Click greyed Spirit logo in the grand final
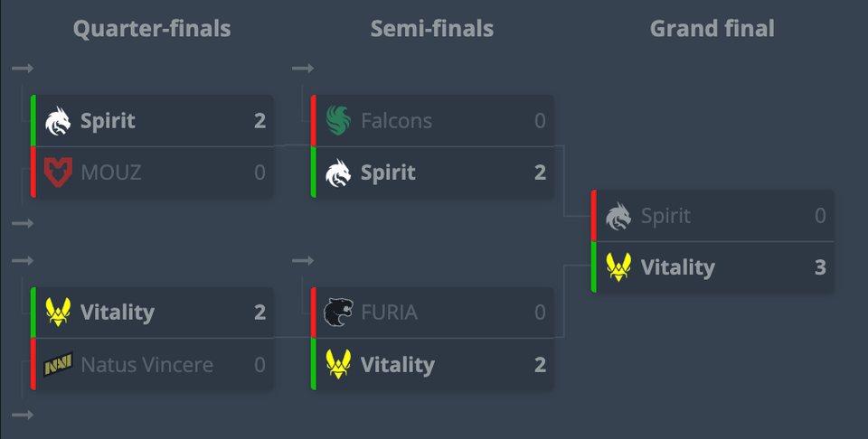The image size is (868, 439). [618, 216]
